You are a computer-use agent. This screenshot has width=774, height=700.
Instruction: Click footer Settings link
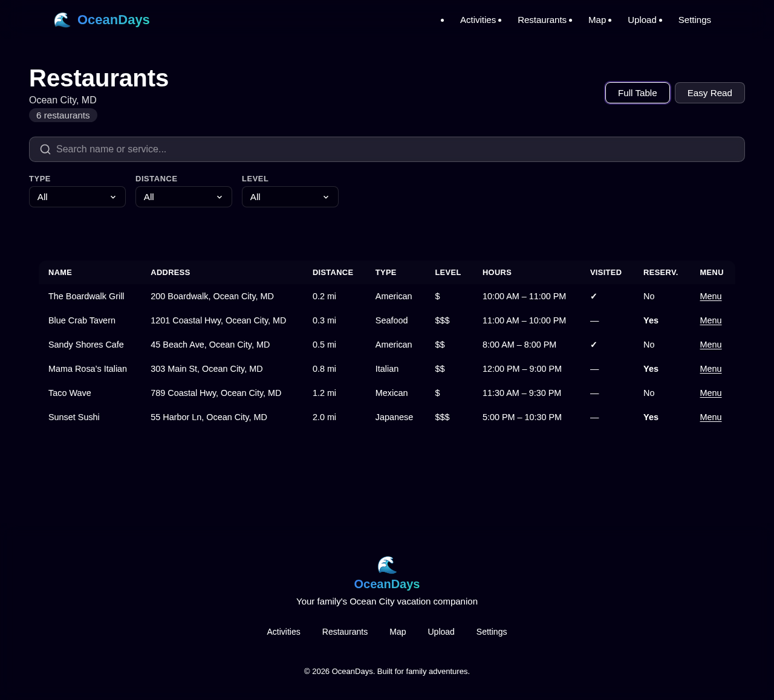(x=492, y=632)
